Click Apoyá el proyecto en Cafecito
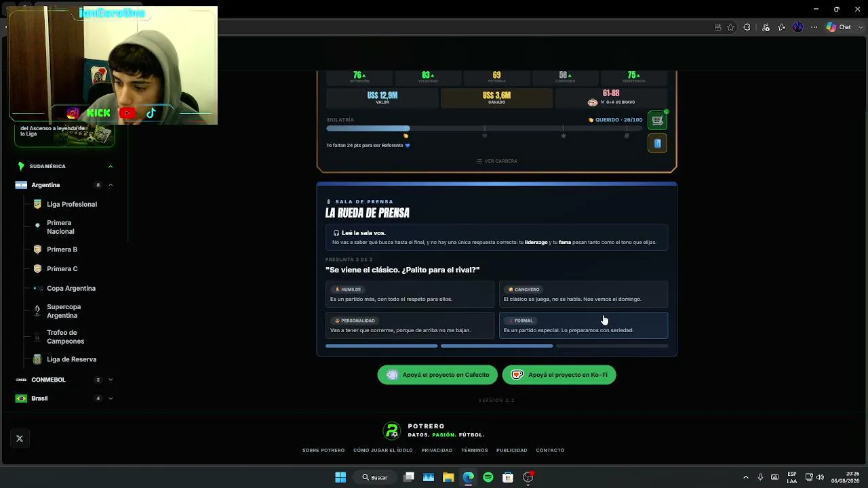 437,375
